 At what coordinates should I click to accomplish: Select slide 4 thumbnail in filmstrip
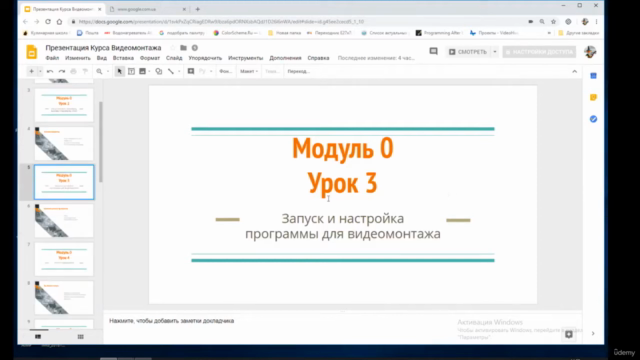64,144
